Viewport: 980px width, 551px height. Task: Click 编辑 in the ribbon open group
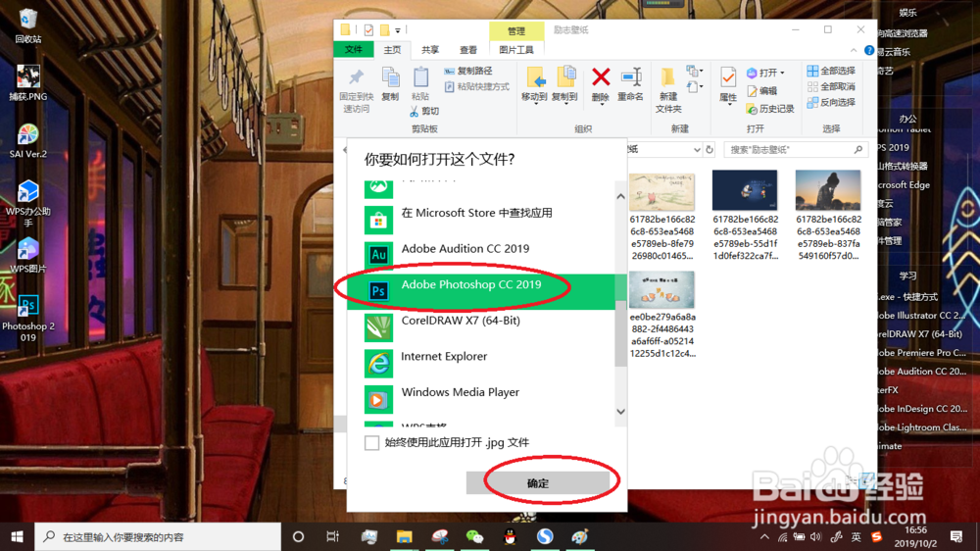761,91
